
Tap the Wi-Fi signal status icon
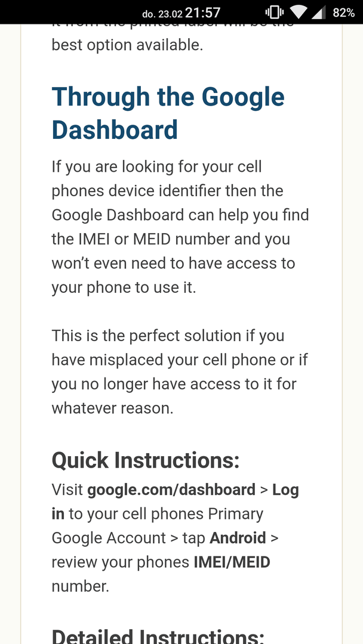click(x=298, y=13)
